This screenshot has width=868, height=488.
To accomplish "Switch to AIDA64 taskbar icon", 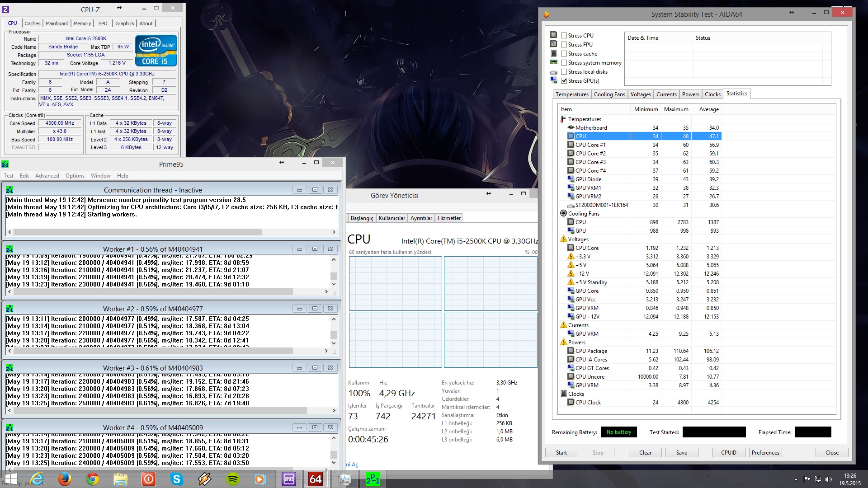I will point(316,479).
